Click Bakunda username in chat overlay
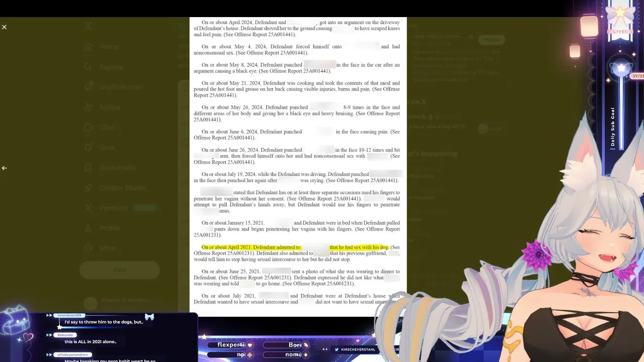The image size is (644, 362). 65,335
